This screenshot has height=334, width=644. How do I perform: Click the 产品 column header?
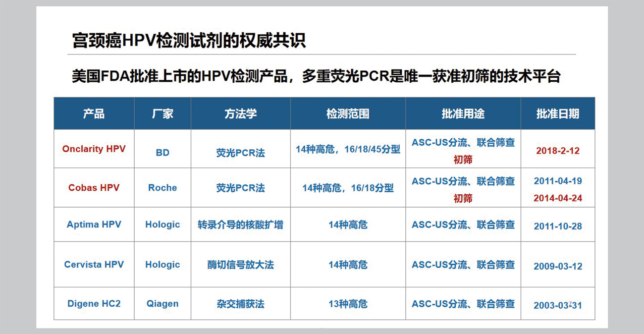pyautogui.click(x=94, y=113)
